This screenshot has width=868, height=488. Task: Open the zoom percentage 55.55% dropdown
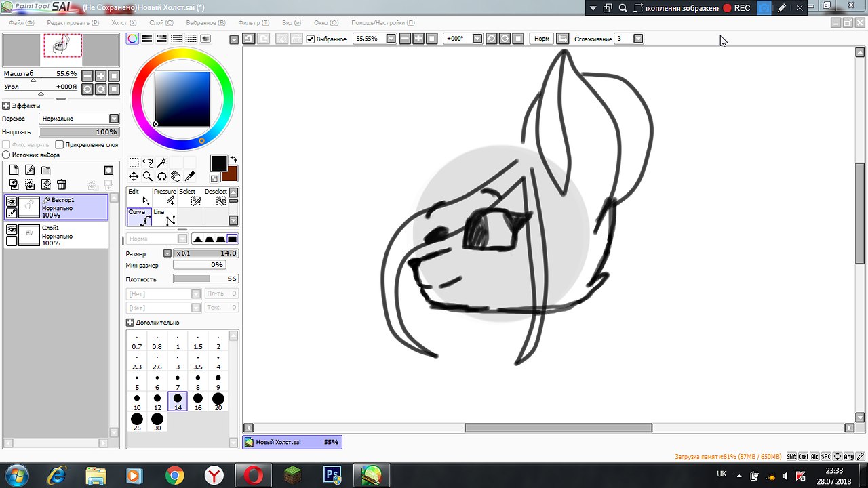coord(391,39)
